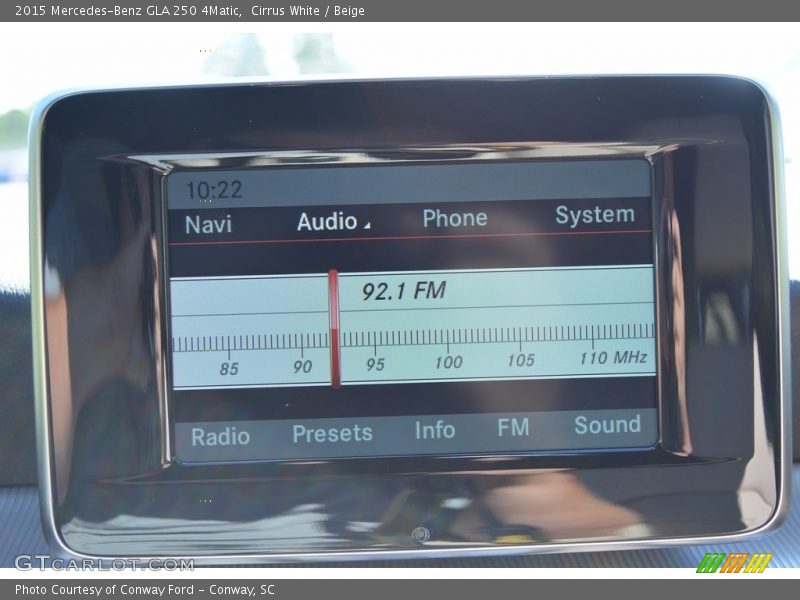Click the GTCarLot.com logo
The height and width of the screenshot is (600, 800).
pos(104,564)
